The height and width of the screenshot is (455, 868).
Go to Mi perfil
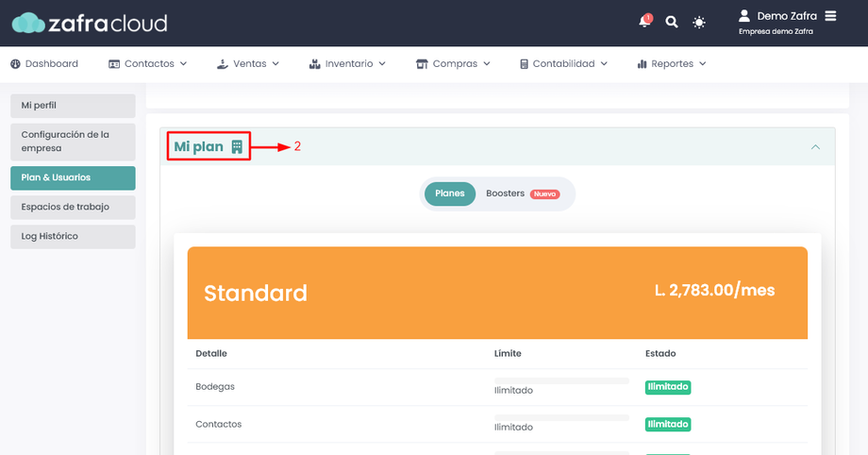73,106
